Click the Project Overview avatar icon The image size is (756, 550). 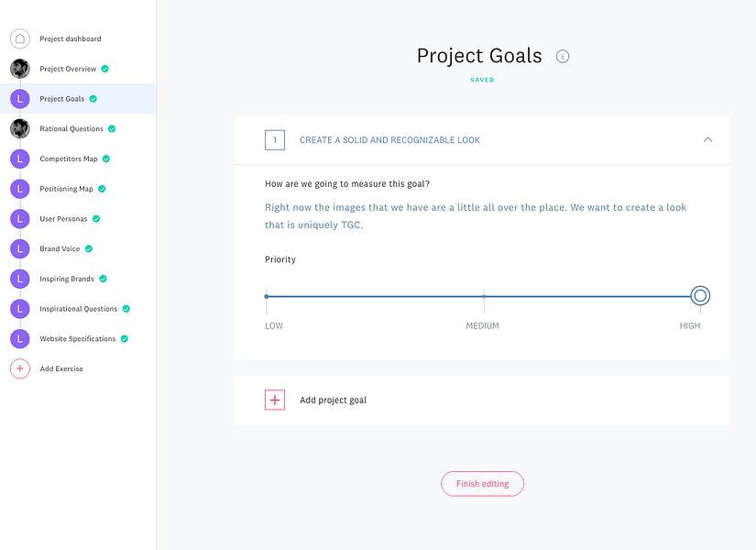point(19,69)
